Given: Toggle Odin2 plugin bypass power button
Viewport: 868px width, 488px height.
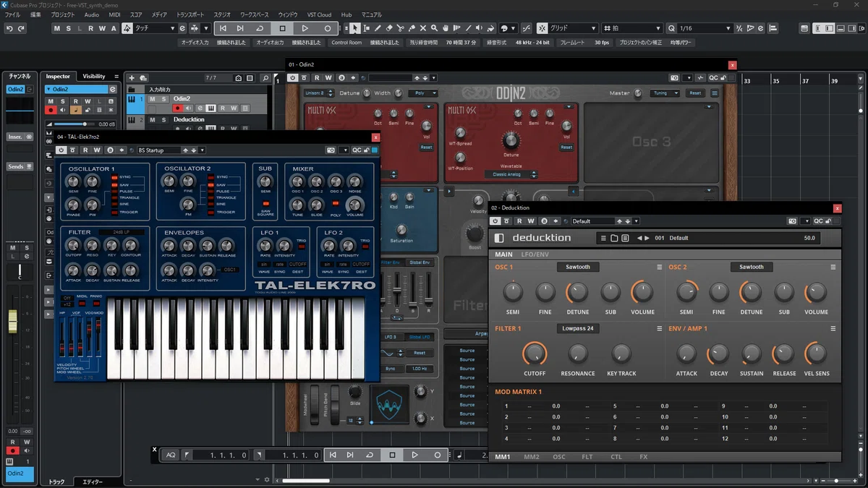Looking at the screenshot, I should (x=294, y=77).
